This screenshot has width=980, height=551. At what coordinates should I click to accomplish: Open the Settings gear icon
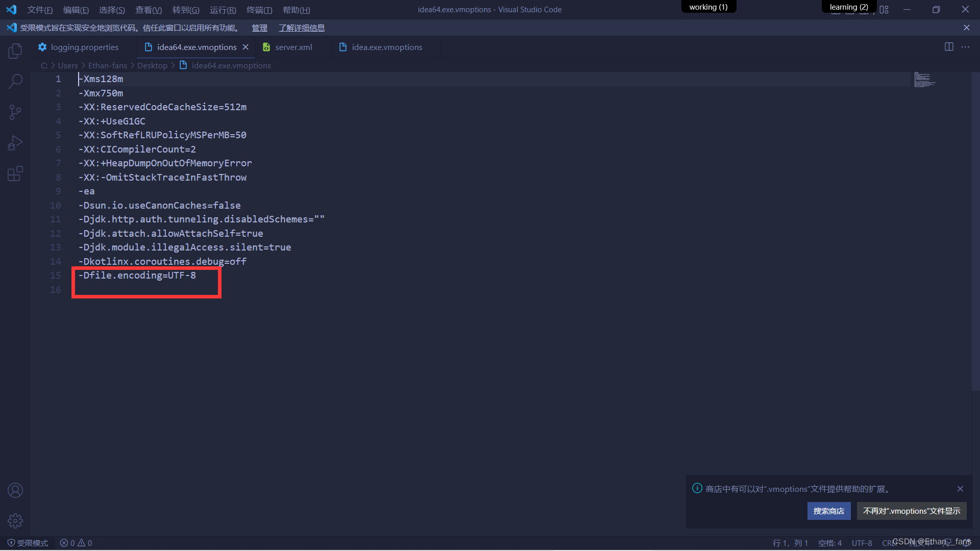click(x=15, y=521)
